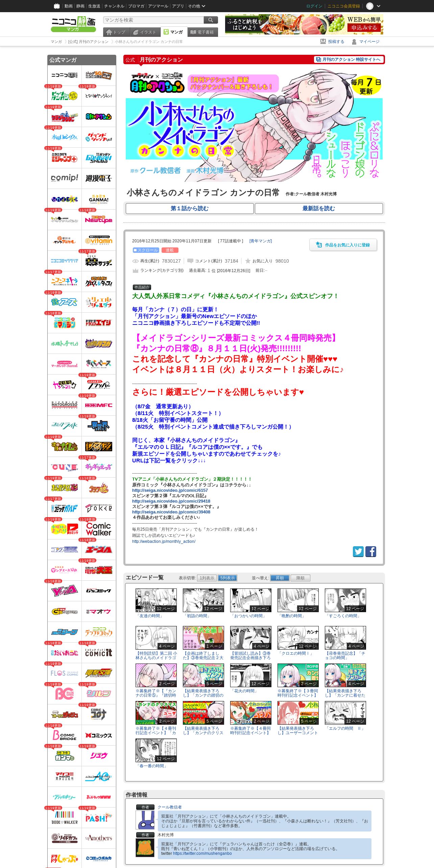This screenshot has width=434, height=868.
Task: Expand the その他 menu in top bar
Action: (196, 6)
